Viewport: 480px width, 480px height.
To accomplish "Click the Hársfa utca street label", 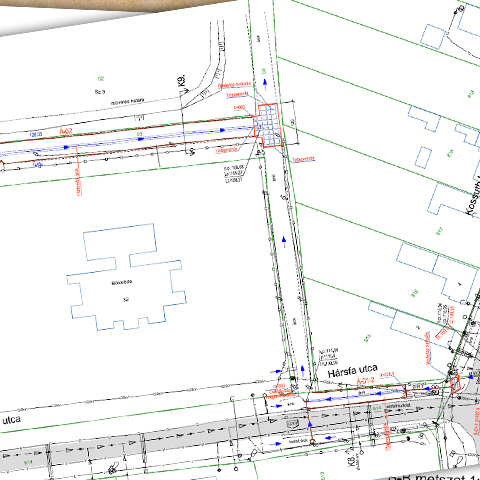I will pyautogui.click(x=353, y=370).
